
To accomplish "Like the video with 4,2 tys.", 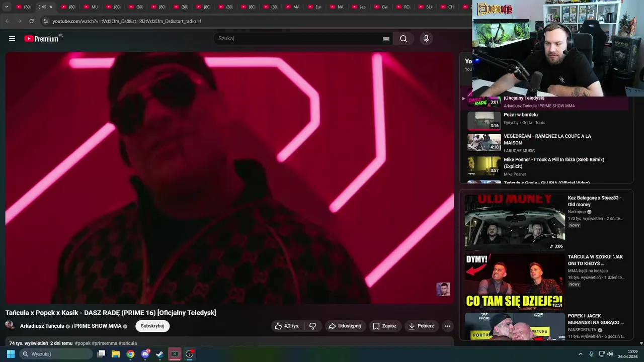I will tap(287, 326).
